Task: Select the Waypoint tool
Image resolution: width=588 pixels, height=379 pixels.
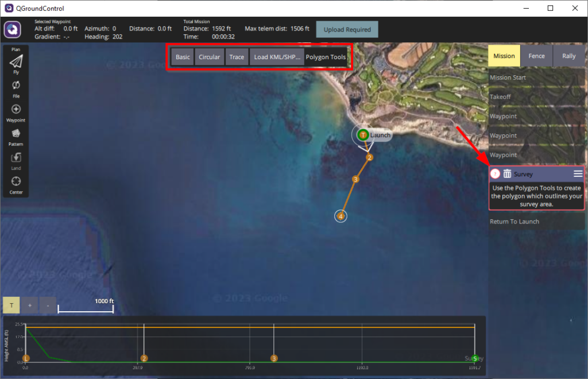Action: (16, 109)
